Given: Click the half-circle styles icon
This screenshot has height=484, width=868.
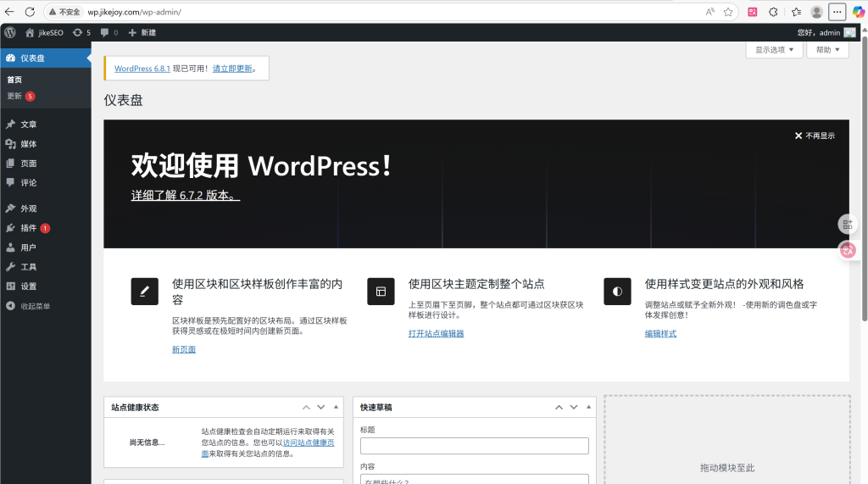Looking at the screenshot, I should click(x=617, y=292).
